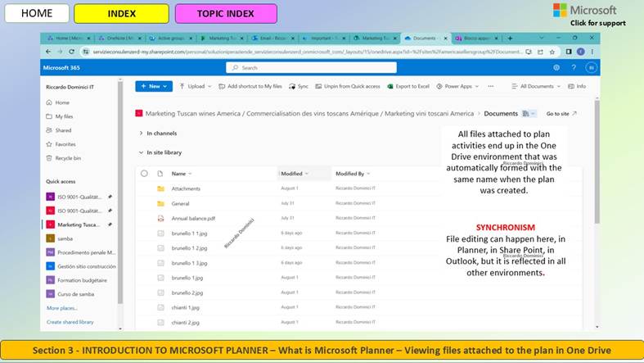Image resolution: width=644 pixels, height=363 pixels.
Task: Switch to the Active groups browser tab
Action: [x=171, y=39]
